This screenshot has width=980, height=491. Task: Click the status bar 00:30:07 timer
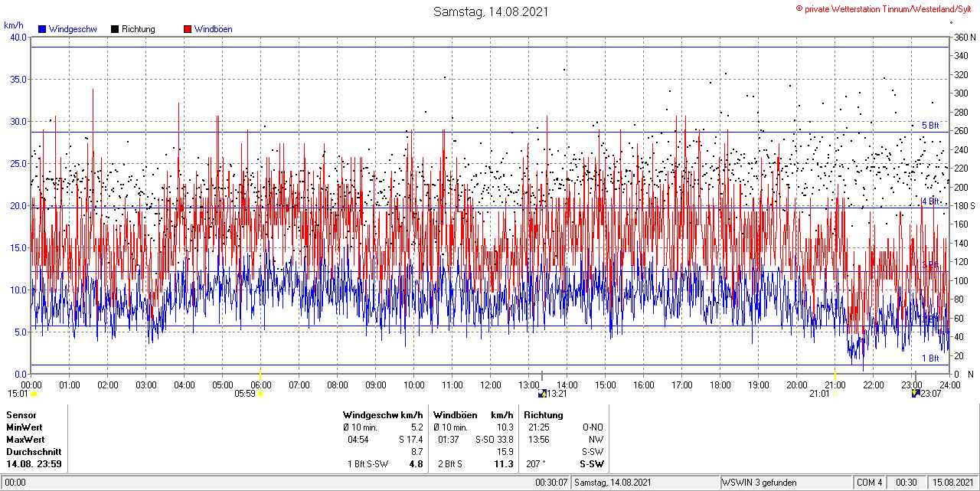point(551,483)
